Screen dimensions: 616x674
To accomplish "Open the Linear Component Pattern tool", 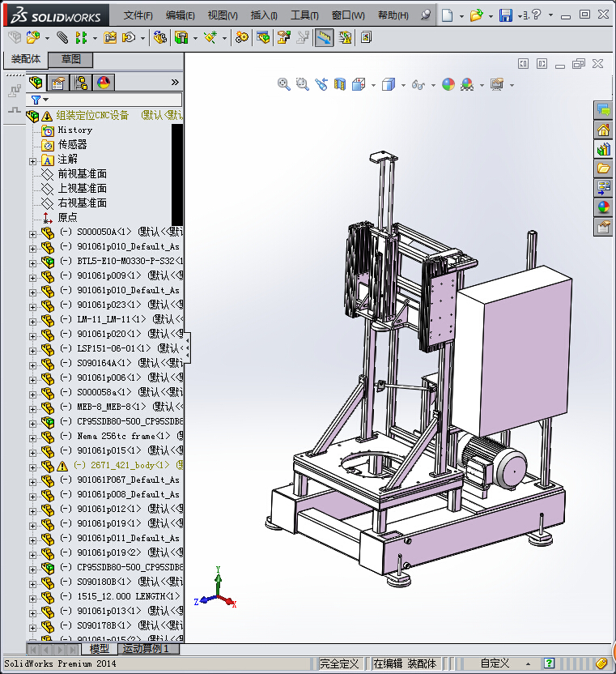I will click(x=81, y=38).
